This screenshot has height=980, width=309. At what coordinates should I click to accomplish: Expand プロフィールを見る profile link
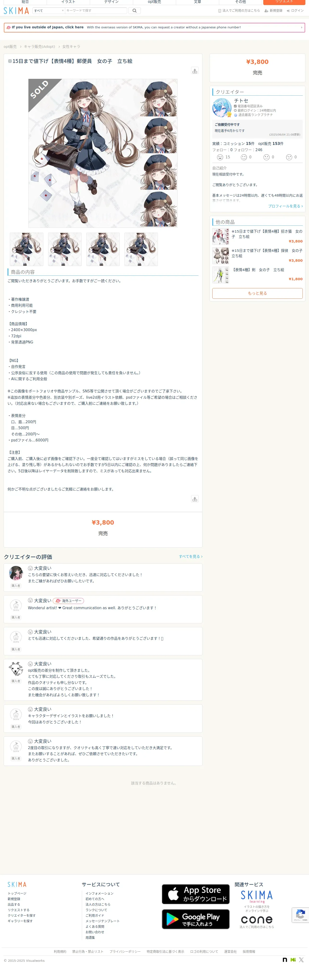pos(285,206)
